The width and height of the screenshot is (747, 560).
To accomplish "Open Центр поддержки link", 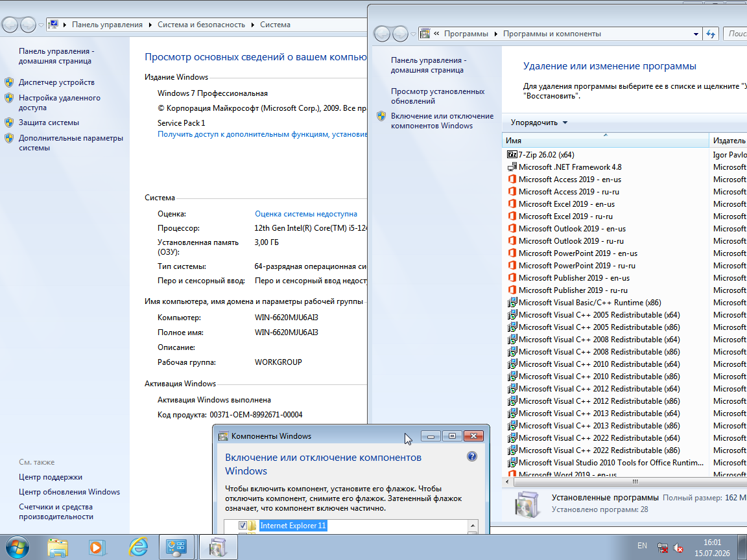I will pyautogui.click(x=50, y=477).
